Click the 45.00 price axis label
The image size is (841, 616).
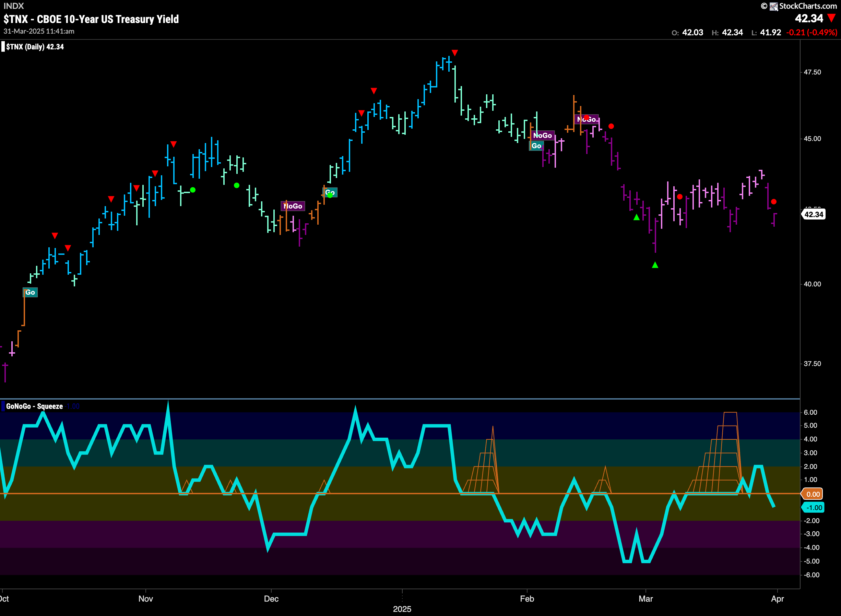(x=812, y=139)
